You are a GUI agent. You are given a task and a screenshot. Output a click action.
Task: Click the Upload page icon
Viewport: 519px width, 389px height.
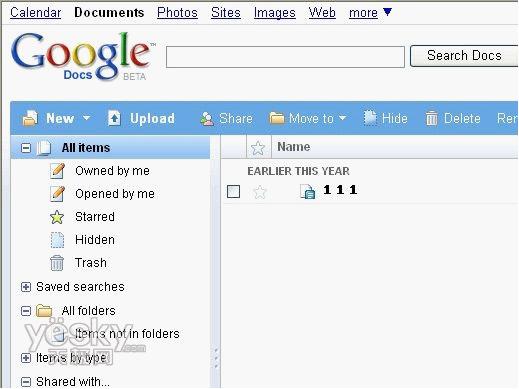click(114, 118)
